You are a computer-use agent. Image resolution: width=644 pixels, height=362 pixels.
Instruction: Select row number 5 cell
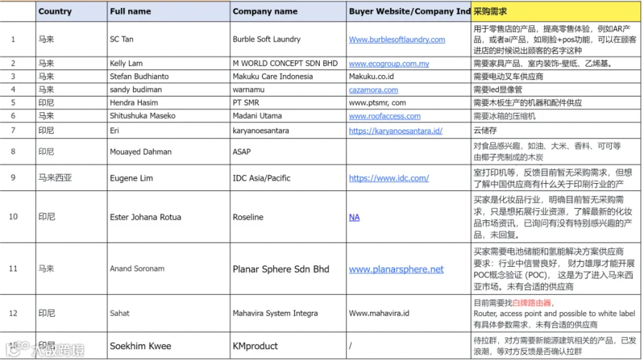18,102
